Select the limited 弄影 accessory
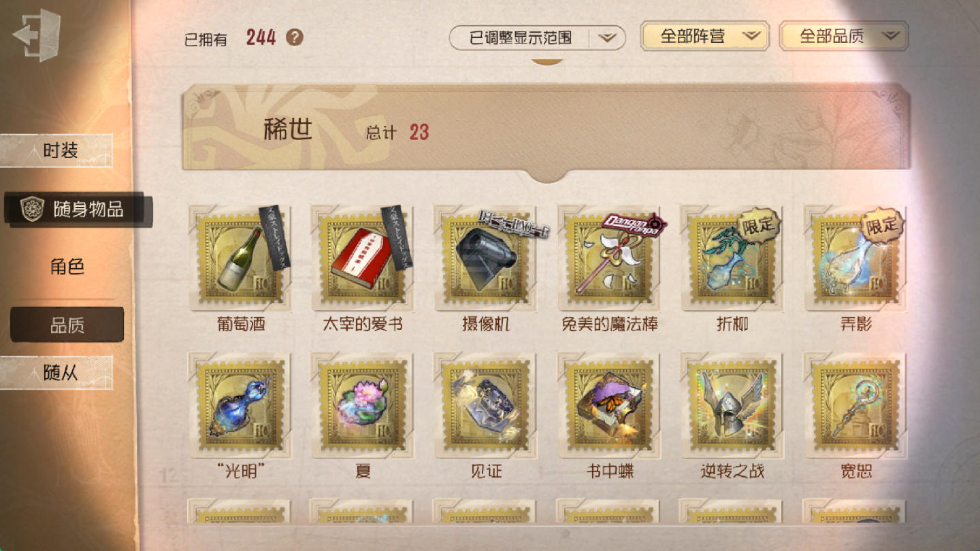Screen dimensions: 980x551 [855, 259]
